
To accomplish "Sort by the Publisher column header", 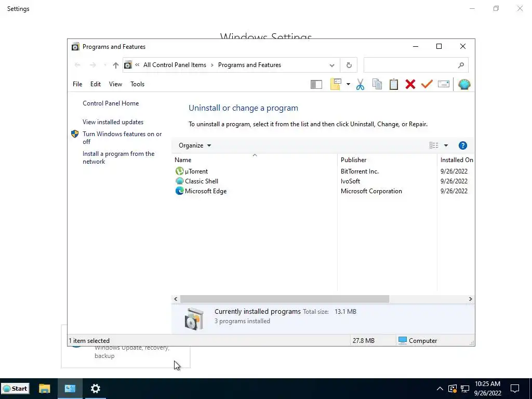I will tap(387, 160).
